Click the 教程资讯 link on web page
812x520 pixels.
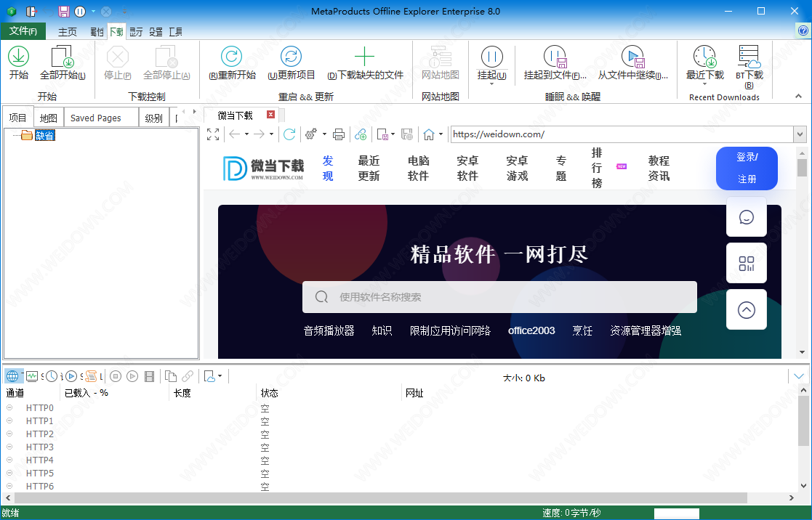click(659, 168)
